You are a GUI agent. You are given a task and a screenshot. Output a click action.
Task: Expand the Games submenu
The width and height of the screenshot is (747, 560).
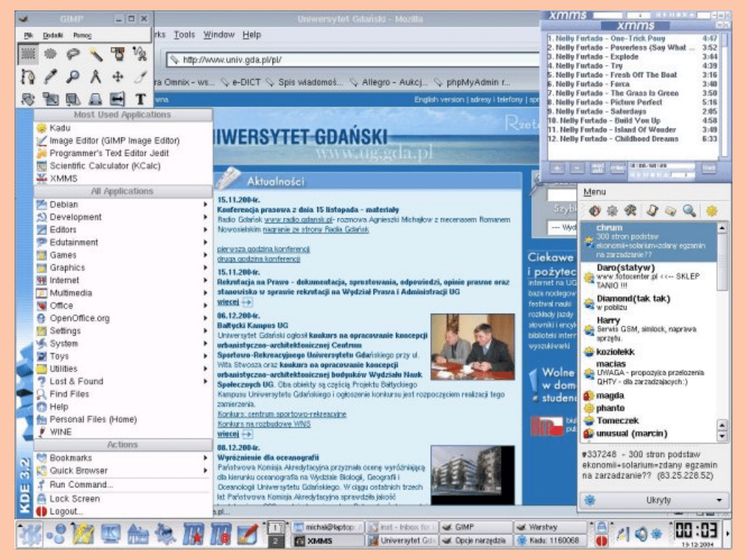(123, 254)
